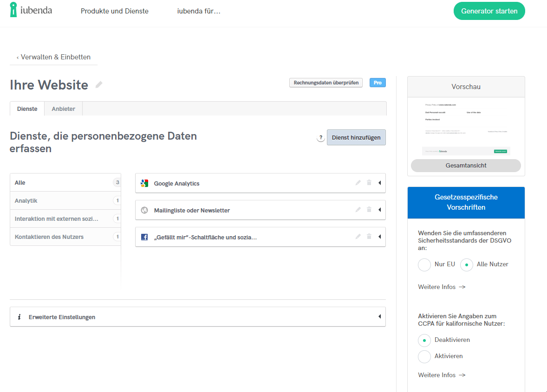Click the pencil icon beside Ihre Website
Image resolution: width=547 pixels, height=392 pixels.
pos(99,85)
